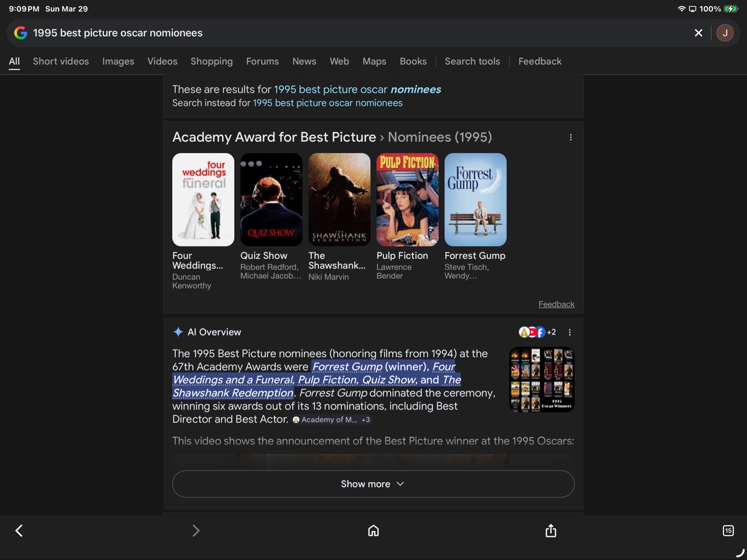The height and width of the screenshot is (560, 747).
Task: Switch to the Maps tab
Action: tap(374, 62)
